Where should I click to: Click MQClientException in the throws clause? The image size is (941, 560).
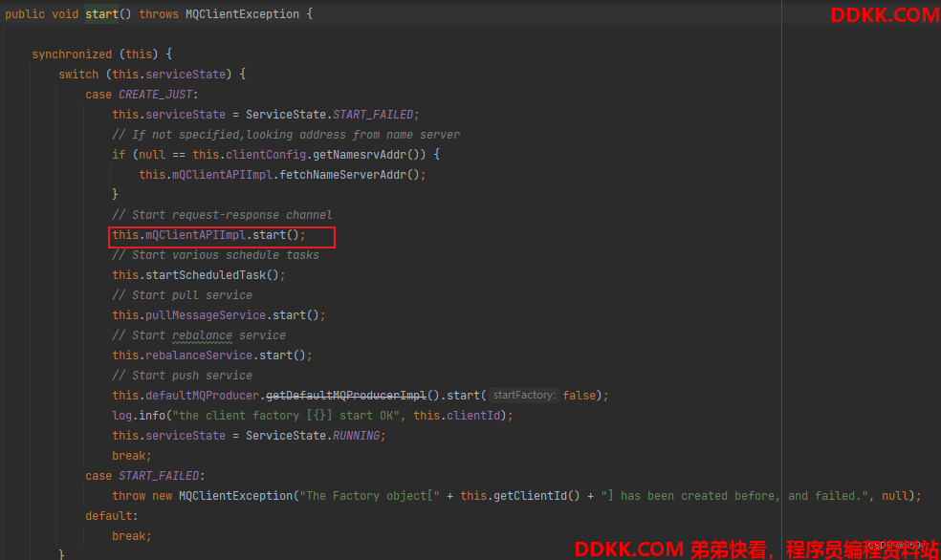click(242, 13)
